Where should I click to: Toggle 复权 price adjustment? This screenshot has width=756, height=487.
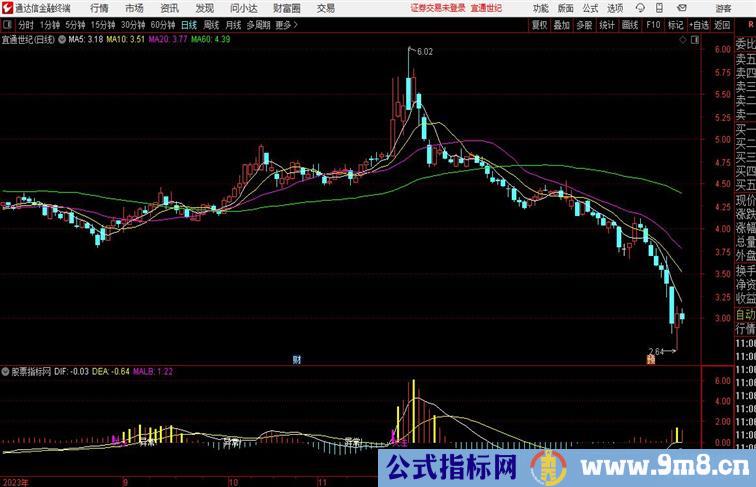coord(540,25)
